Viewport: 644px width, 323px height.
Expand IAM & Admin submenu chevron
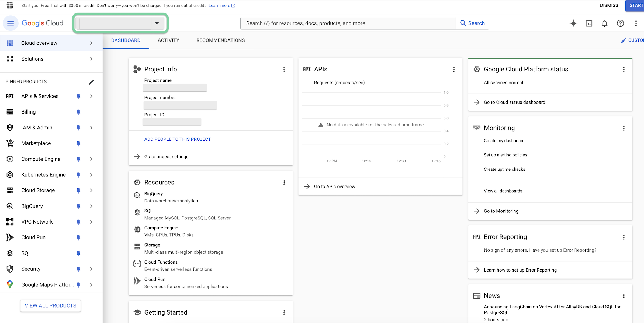pos(91,128)
